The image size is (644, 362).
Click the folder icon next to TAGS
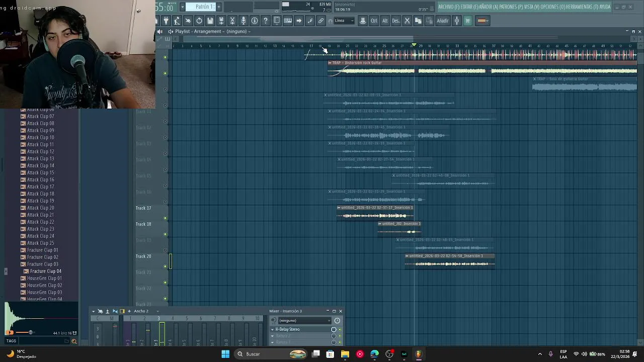point(66,341)
